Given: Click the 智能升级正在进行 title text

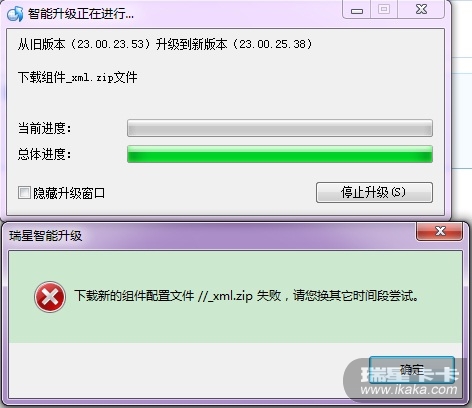Looking at the screenshot, I should 81,14.
